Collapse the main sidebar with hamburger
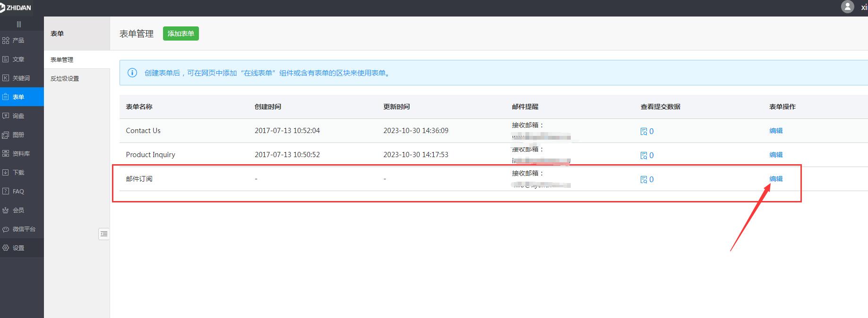The width and height of the screenshot is (868, 318). click(19, 24)
